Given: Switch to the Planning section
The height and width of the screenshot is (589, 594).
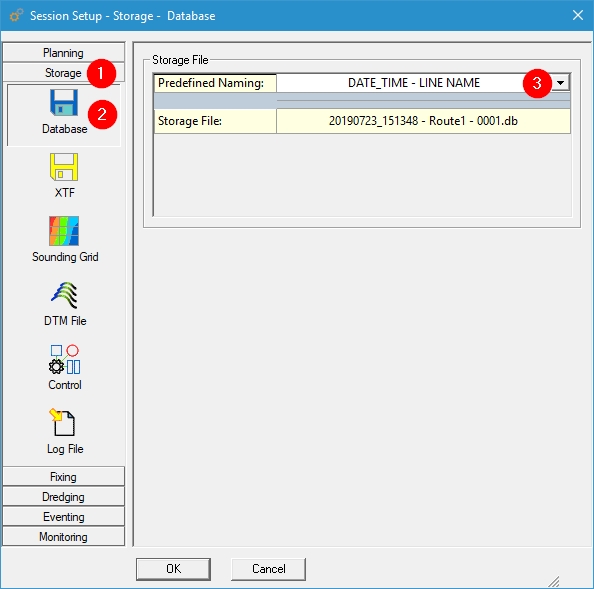Looking at the screenshot, I should coord(63,52).
